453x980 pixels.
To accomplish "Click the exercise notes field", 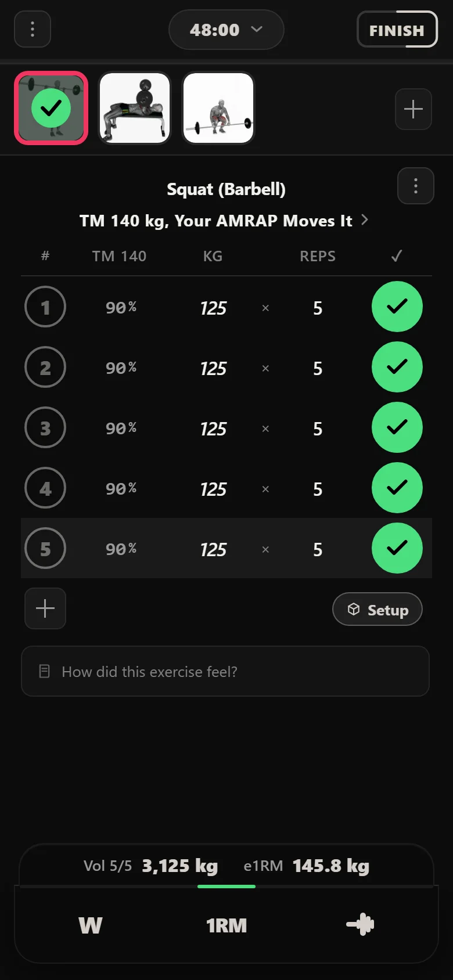I will coord(225,671).
